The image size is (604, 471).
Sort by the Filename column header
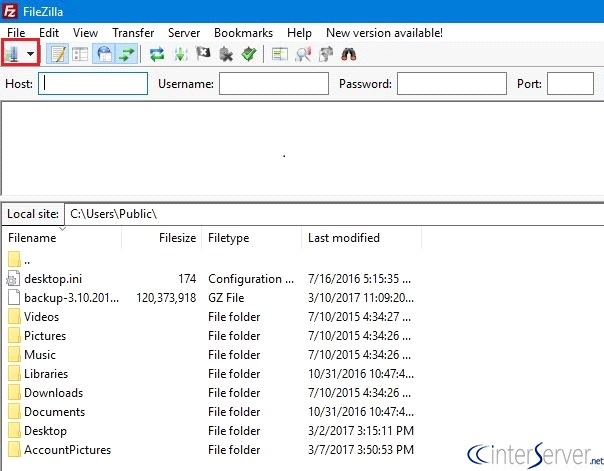pyautogui.click(x=62, y=238)
